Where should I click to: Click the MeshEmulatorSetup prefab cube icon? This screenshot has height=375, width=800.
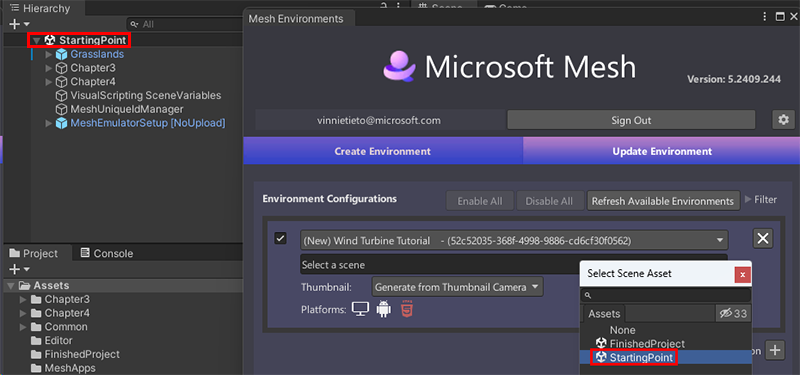(62, 123)
